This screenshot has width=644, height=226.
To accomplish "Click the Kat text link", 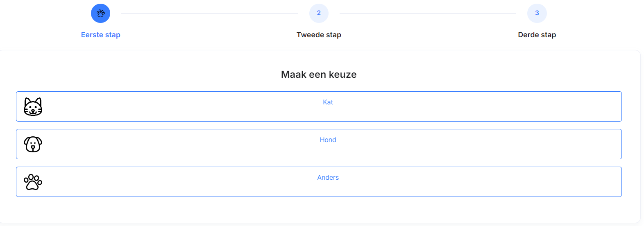I will point(328,102).
